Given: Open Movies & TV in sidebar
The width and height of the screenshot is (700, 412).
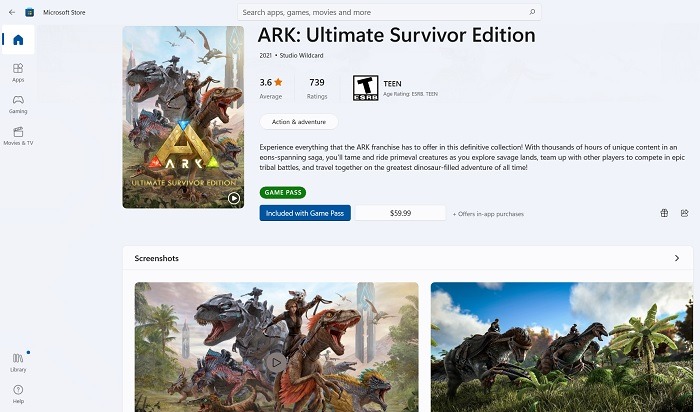Looking at the screenshot, I should pyautogui.click(x=18, y=136).
